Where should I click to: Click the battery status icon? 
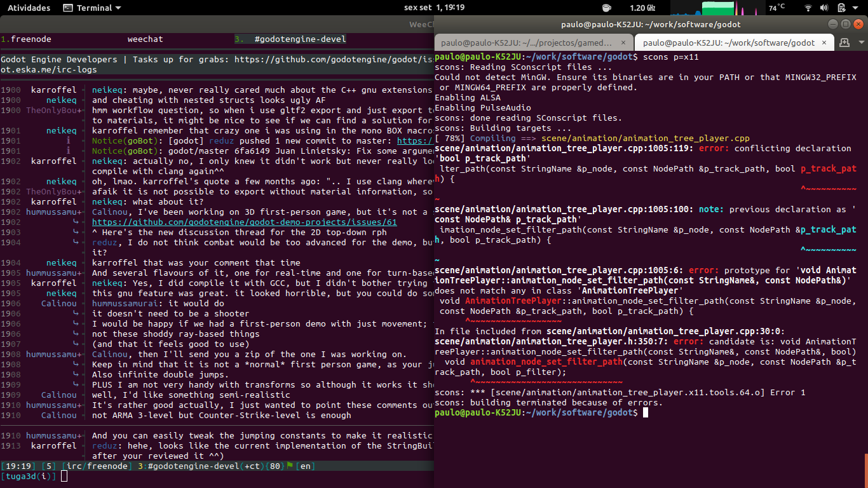coord(841,8)
